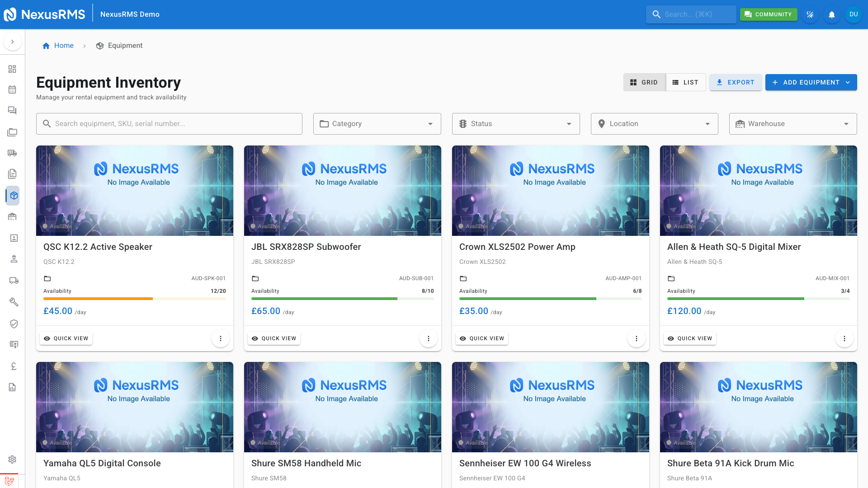Expand the sidebar with chevron button
Screen dimensions: 868x488
12,42
